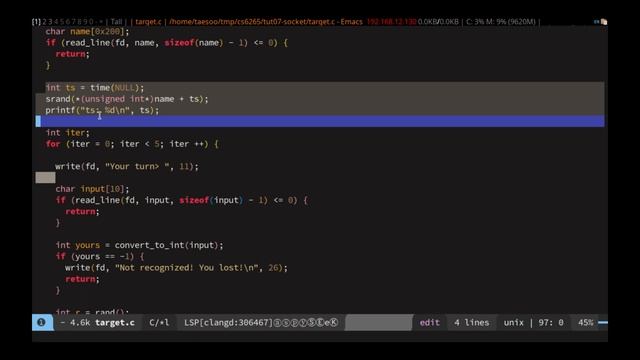Click the 0.0KB/0.0KB network usage readout
Image resolution: width=640 pixels, height=360 pixels.
point(438,22)
